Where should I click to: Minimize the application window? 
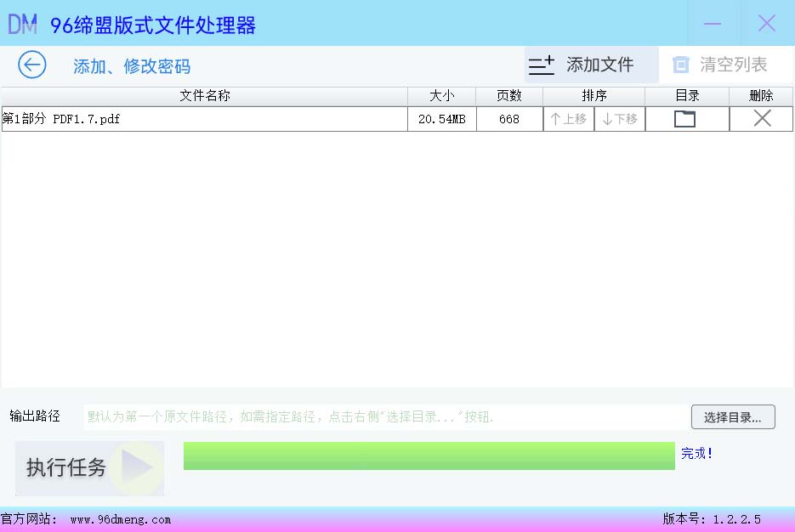coord(713,24)
